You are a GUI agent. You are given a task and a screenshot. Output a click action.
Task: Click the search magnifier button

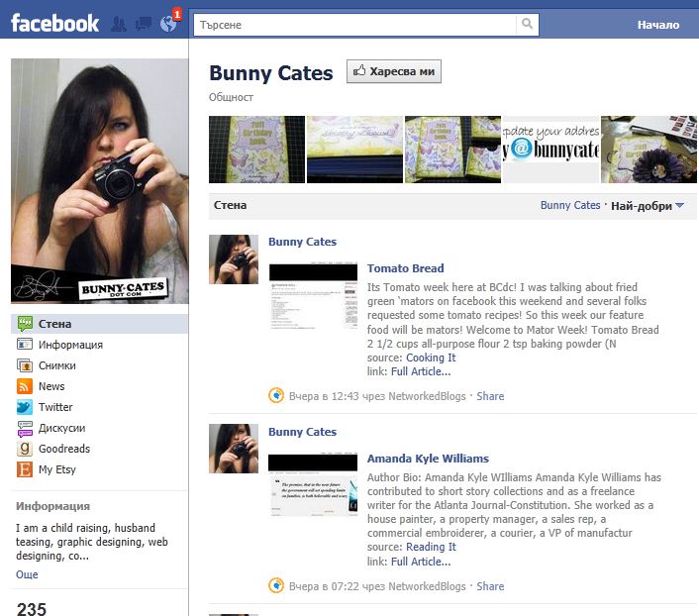[527, 24]
